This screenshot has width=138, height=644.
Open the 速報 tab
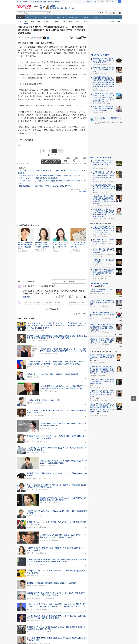tap(28, 17)
